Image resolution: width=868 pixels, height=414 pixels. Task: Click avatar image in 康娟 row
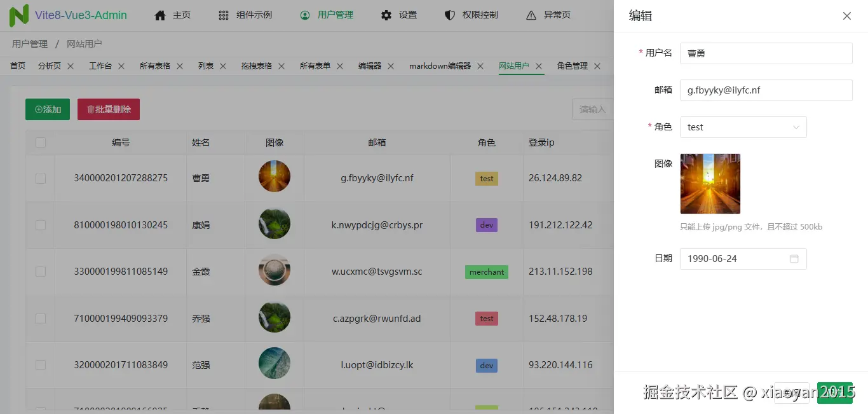pos(275,224)
